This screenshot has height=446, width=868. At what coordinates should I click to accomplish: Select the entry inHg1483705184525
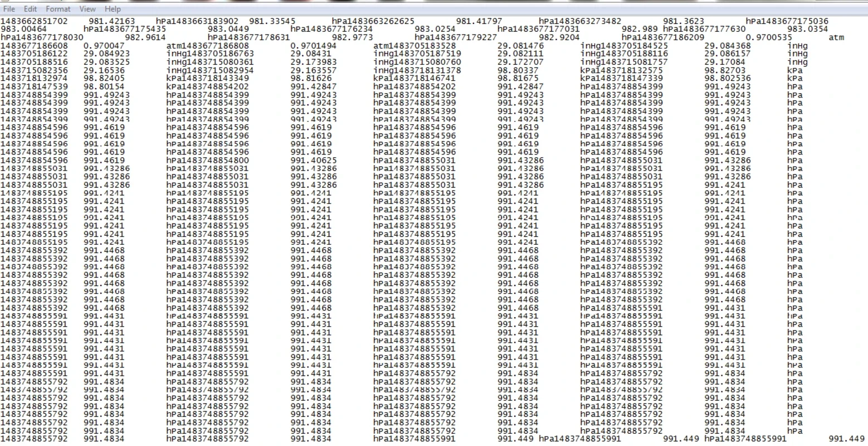coord(624,46)
